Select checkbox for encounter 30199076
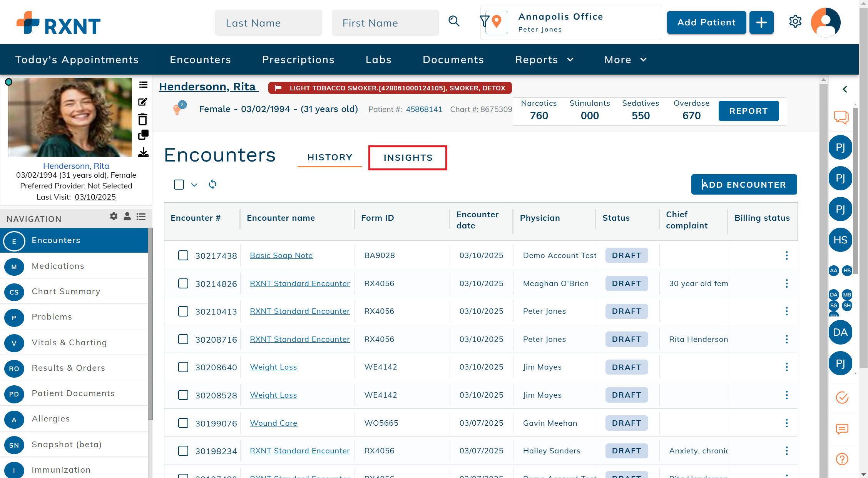The width and height of the screenshot is (868, 478). pyautogui.click(x=183, y=423)
